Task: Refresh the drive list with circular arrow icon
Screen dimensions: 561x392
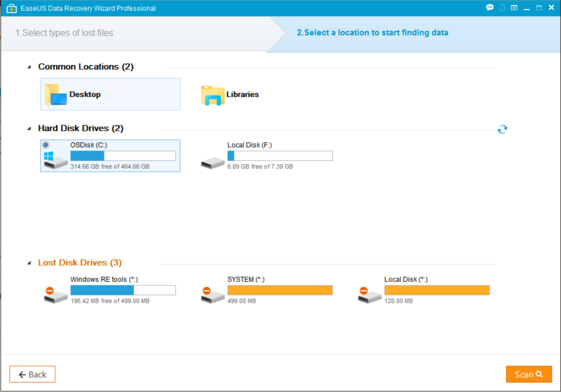Action: 502,129
